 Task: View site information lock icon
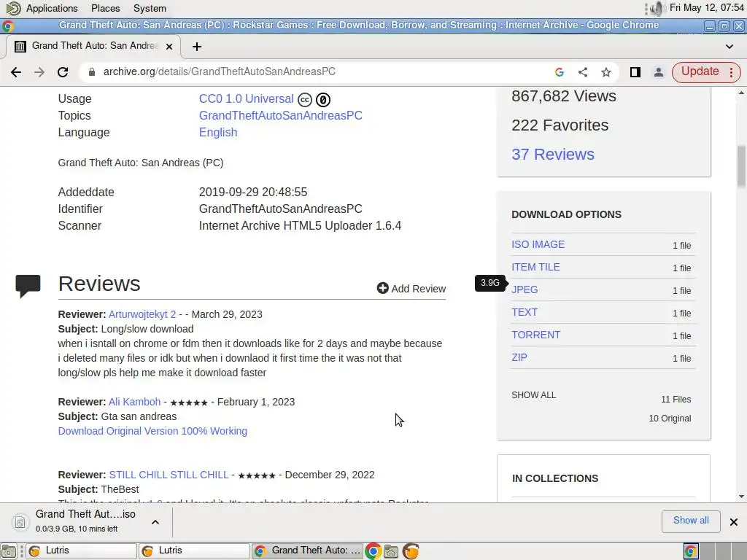tap(92, 72)
